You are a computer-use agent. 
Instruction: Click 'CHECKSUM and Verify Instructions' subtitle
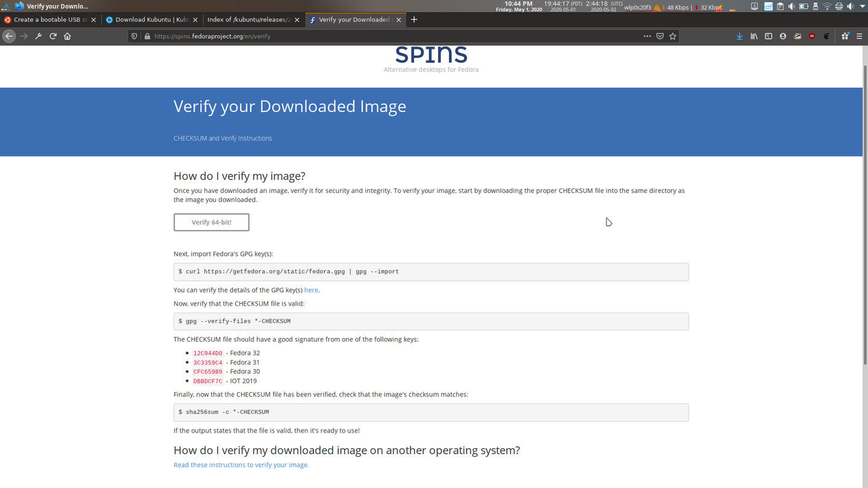[x=222, y=138]
